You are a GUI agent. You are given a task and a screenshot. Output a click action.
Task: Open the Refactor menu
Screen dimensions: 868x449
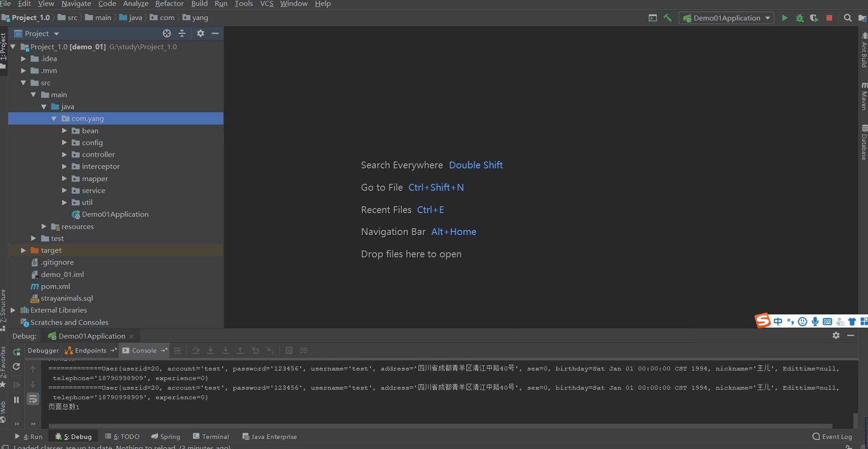[169, 4]
